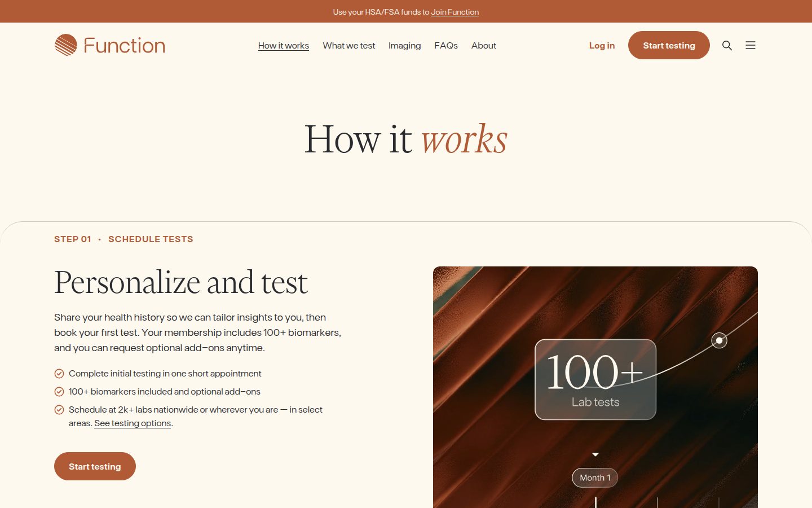
Task: Click the How it works heading
Action: [x=406, y=139]
